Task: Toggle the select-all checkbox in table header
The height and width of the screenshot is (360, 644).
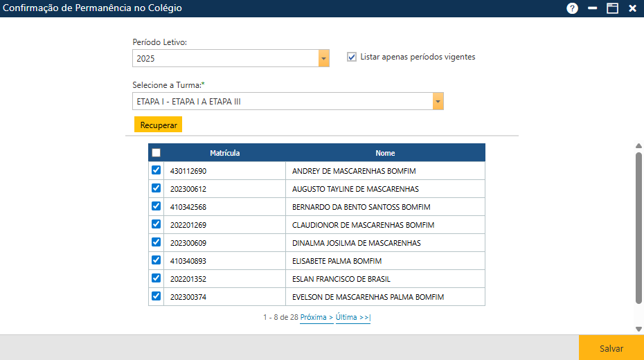Action: coord(156,153)
